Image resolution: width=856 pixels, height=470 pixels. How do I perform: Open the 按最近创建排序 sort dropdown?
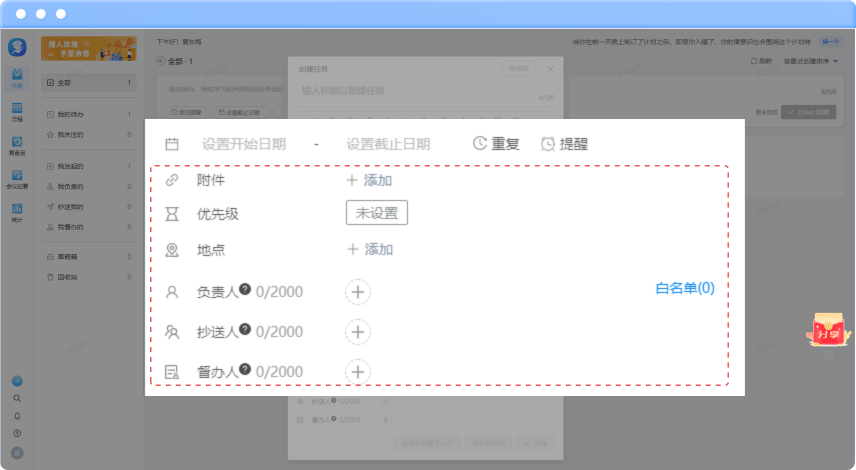(811, 61)
